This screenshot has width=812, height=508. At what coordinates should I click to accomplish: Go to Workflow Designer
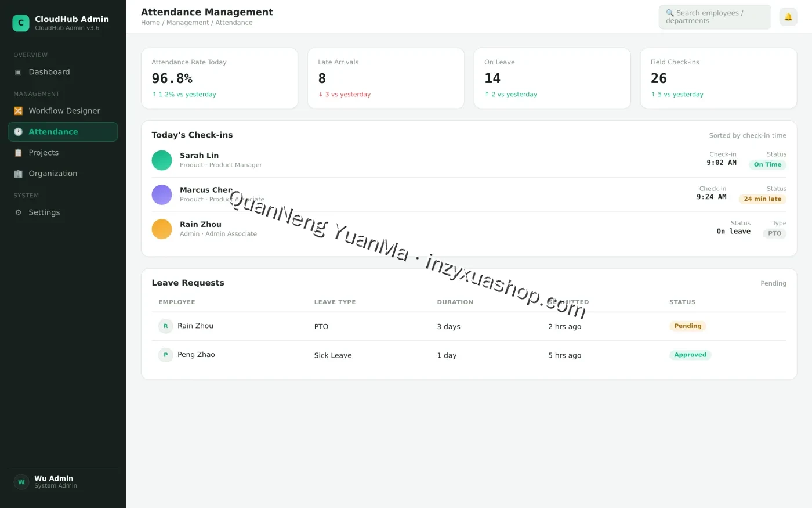[x=63, y=111]
